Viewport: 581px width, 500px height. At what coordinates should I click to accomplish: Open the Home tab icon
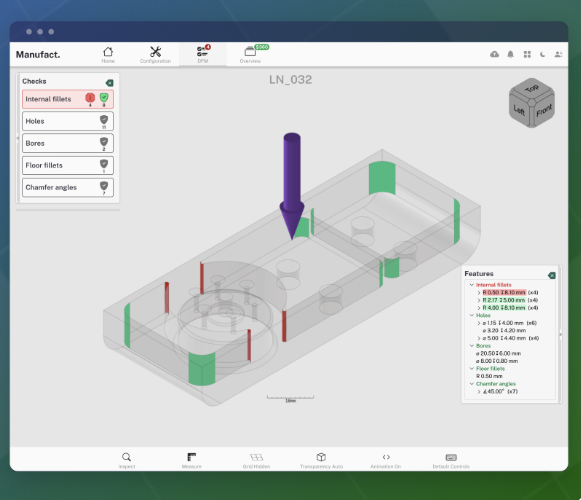pyautogui.click(x=108, y=52)
